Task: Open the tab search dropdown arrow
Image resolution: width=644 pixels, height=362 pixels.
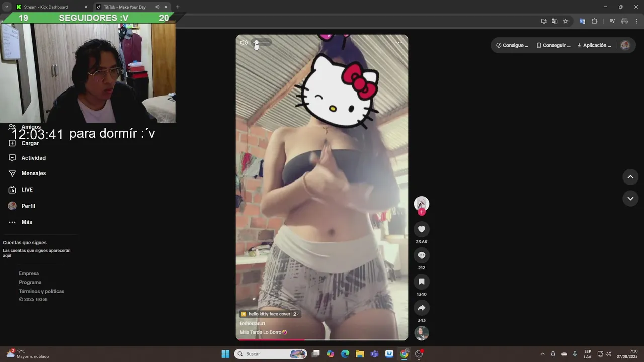Action: pyautogui.click(x=7, y=7)
